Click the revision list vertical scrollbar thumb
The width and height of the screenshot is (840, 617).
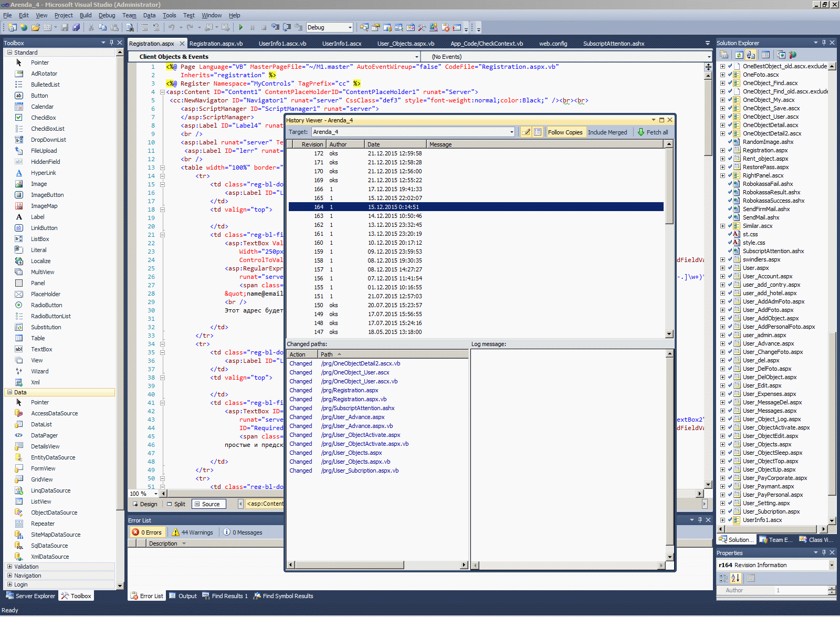pyautogui.click(x=669, y=186)
